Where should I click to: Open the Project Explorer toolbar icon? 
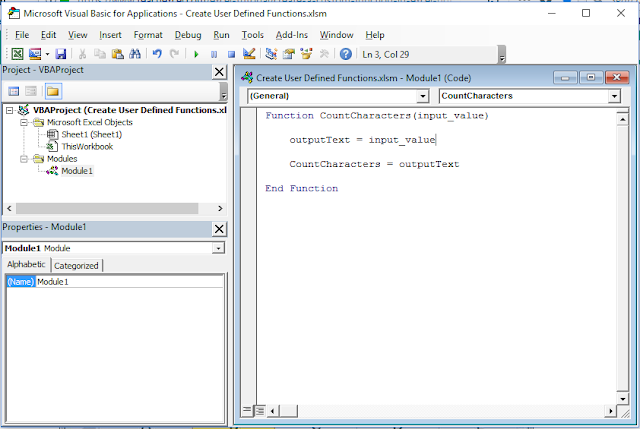click(271, 54)
